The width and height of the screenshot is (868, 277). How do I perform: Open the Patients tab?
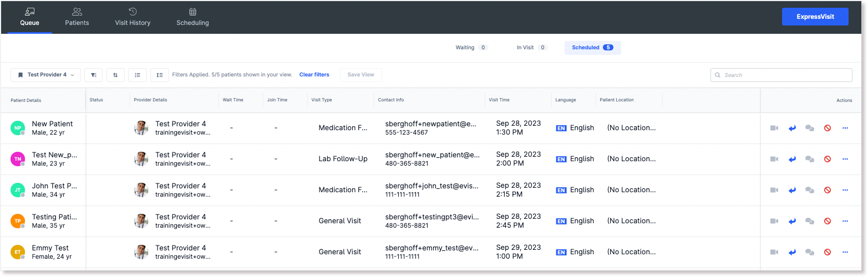77,17
